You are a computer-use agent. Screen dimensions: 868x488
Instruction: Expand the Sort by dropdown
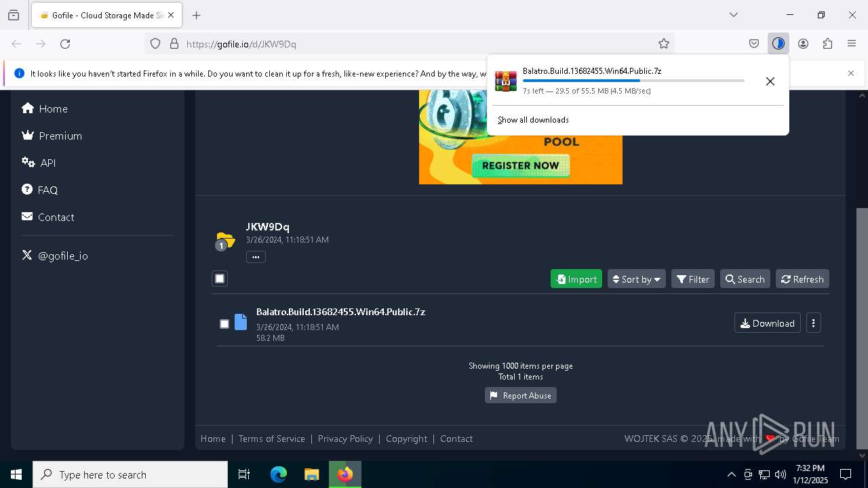pyautogui.click(x=637, y=279)
